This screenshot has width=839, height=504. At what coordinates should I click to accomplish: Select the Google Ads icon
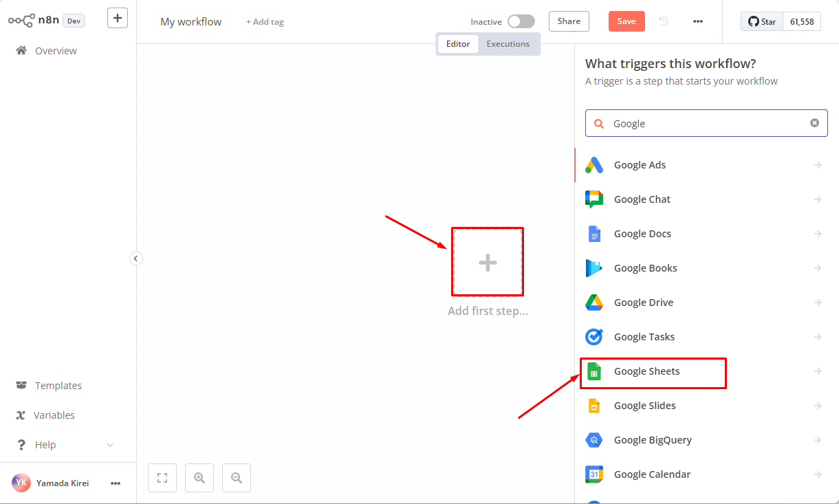[594, 165]
